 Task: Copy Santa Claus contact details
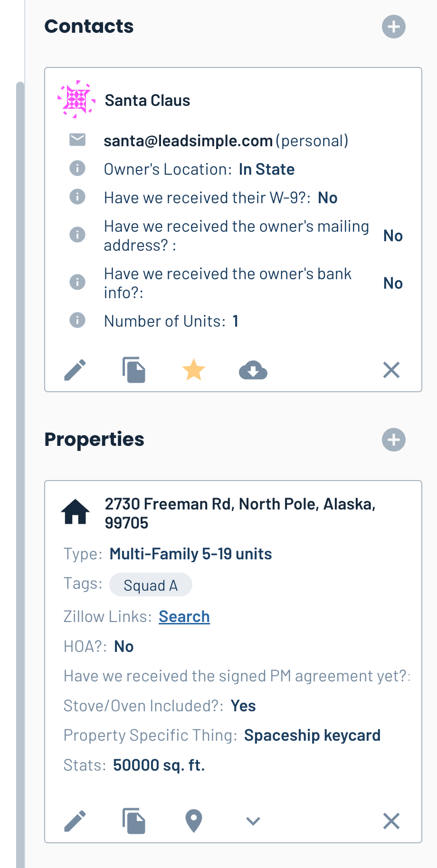pos(134,370)
